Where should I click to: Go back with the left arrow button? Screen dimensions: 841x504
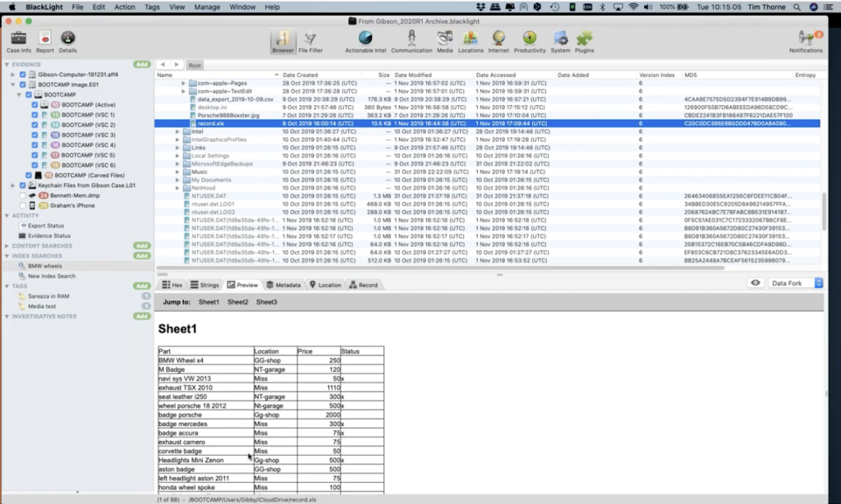coord(163,65)
